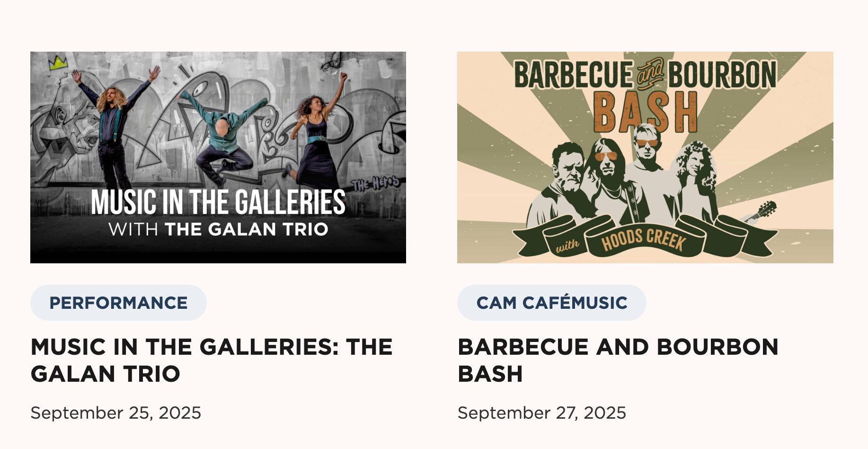Click the September 27, 2025 date

tap(542, 413)
